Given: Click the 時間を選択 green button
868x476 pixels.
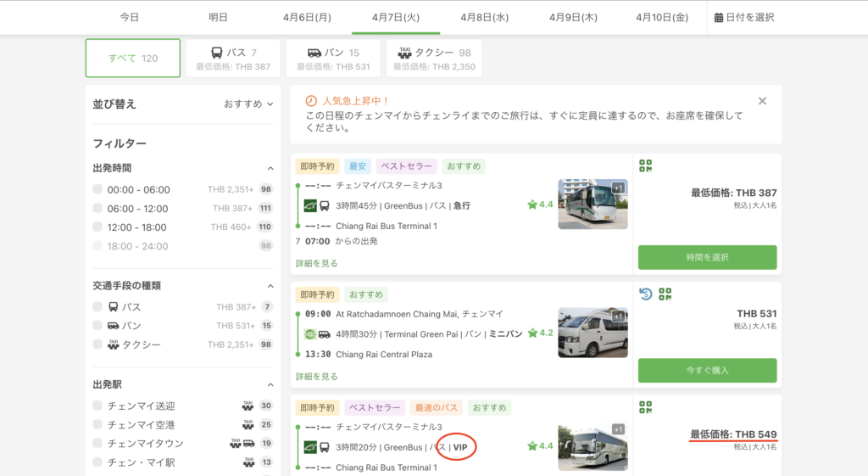Looking at the screenshot, I should (x=708, y=257).
